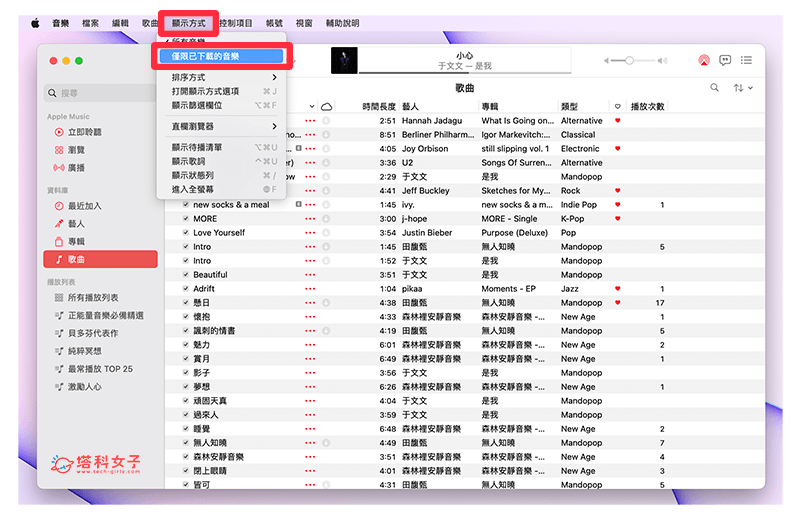Open the Apple menu
This screenshot has height=524, width=800.
pyautogui.click(x=35, y=23)
